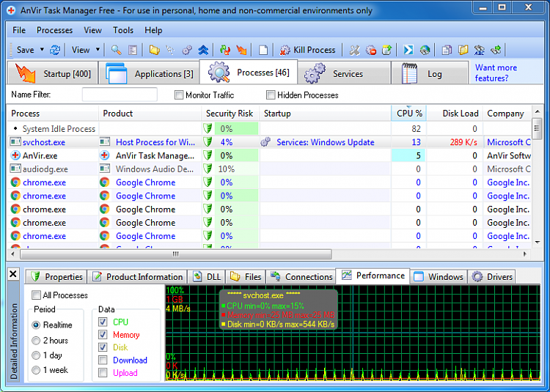The image size is (550, 392).
Task: Click the gear icon beside Services: Windows Update
Action: (265, 142)
